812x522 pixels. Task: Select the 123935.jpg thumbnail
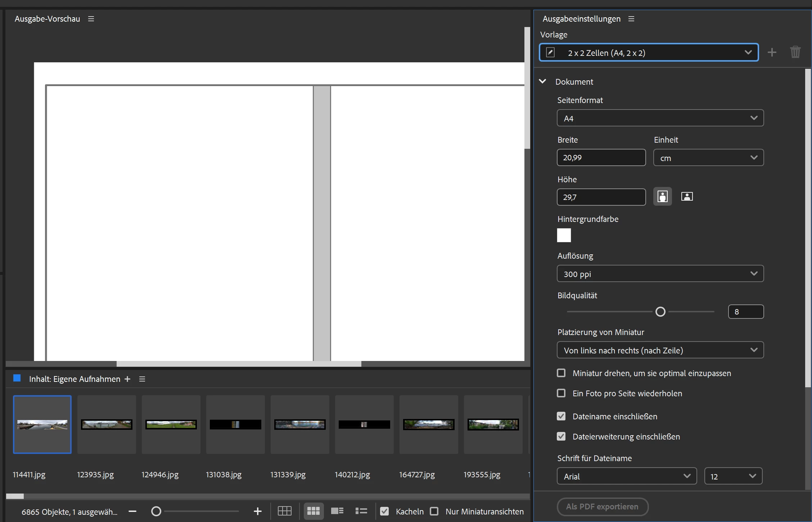click(x=107, y=424)
